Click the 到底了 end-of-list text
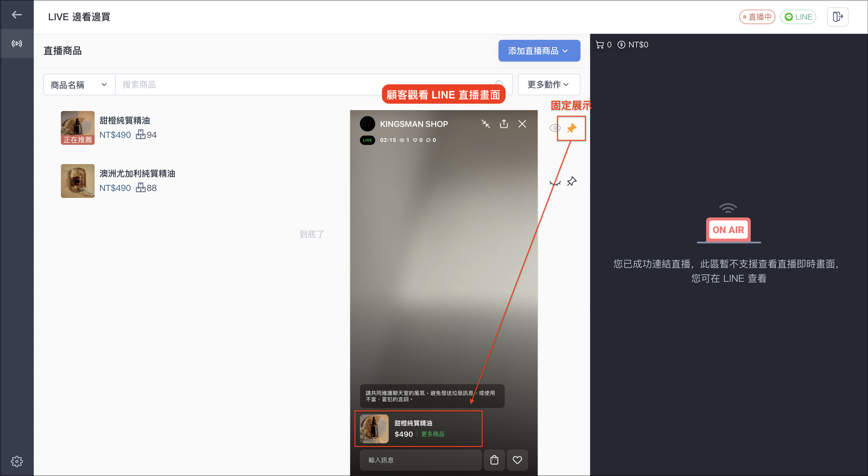This screenshot has width=868, height=476. [x=311, y=234]
